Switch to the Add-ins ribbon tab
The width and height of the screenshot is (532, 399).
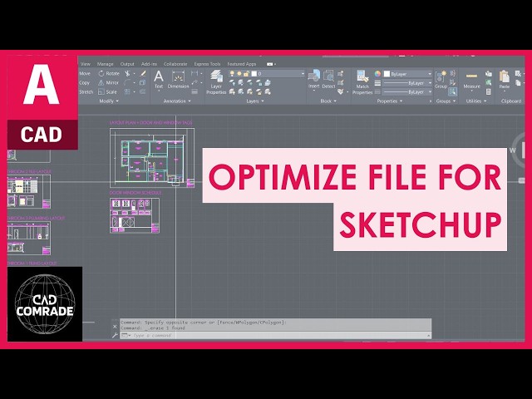[x=150, y=64]
